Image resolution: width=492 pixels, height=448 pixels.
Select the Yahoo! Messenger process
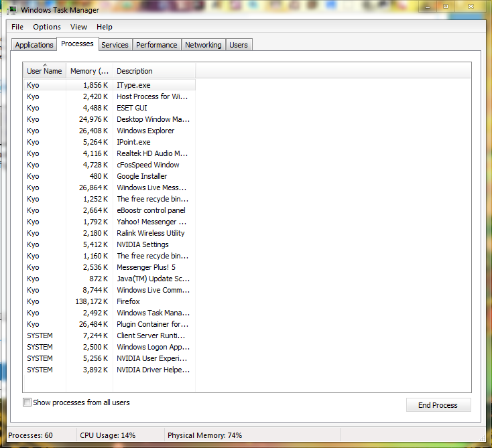[109, 222]
